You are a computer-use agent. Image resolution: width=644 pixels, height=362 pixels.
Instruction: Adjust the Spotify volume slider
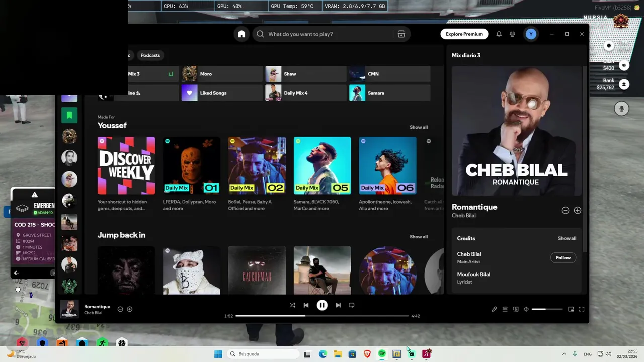pos(547,309)
